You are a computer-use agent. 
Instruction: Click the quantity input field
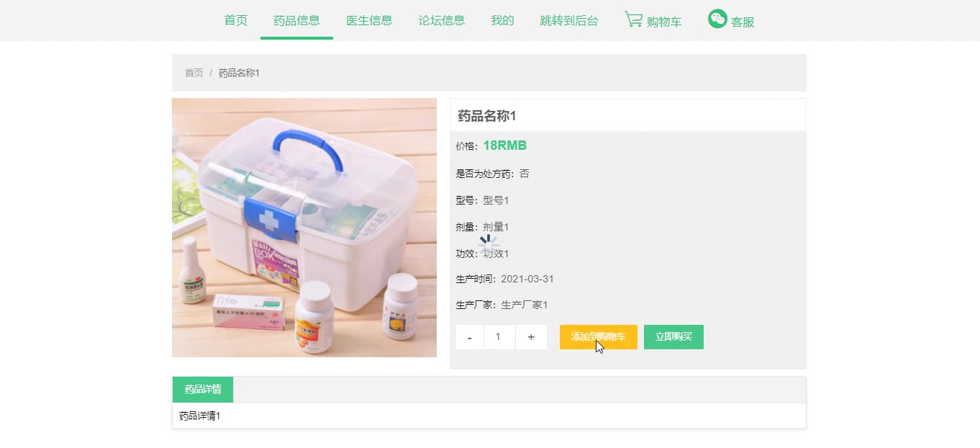500,337
